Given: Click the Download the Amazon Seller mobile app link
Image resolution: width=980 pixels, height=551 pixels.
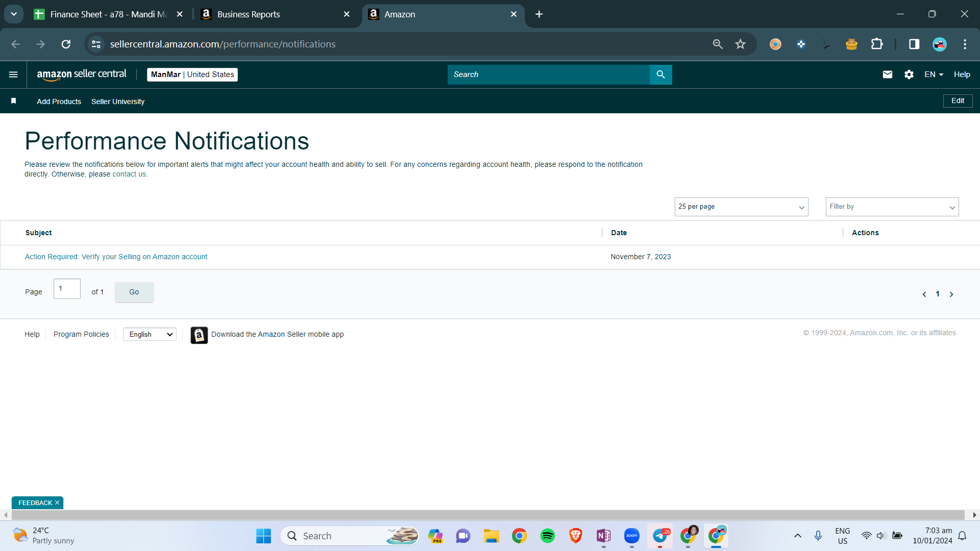Looking at the screenshot, I should pos(278,334).
